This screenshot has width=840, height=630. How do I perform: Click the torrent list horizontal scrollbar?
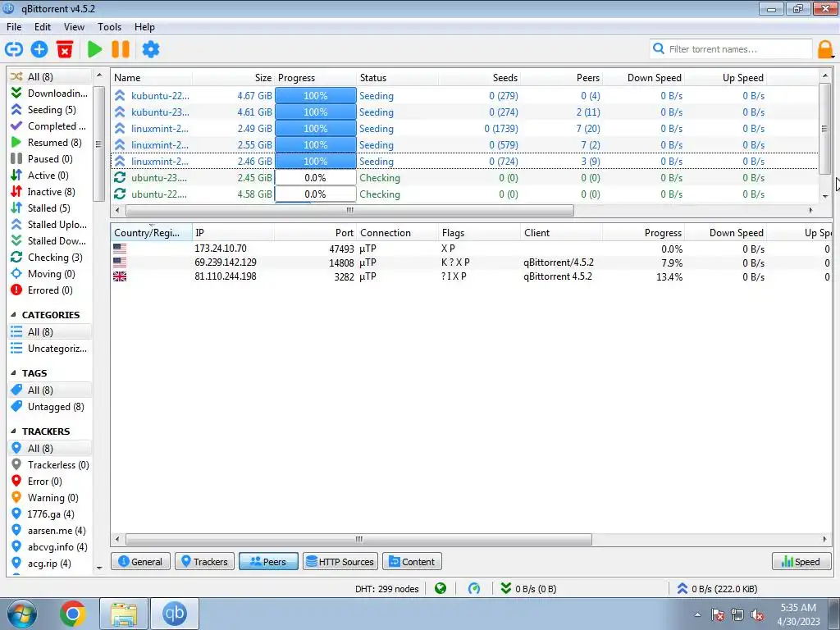[349, 210]
